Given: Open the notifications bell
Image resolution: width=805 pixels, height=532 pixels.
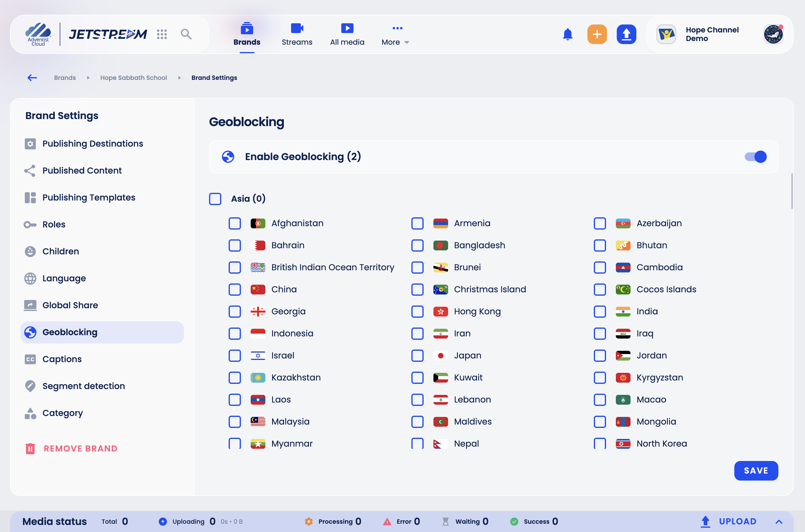Looking at the screenshot, I should (567, 34).
